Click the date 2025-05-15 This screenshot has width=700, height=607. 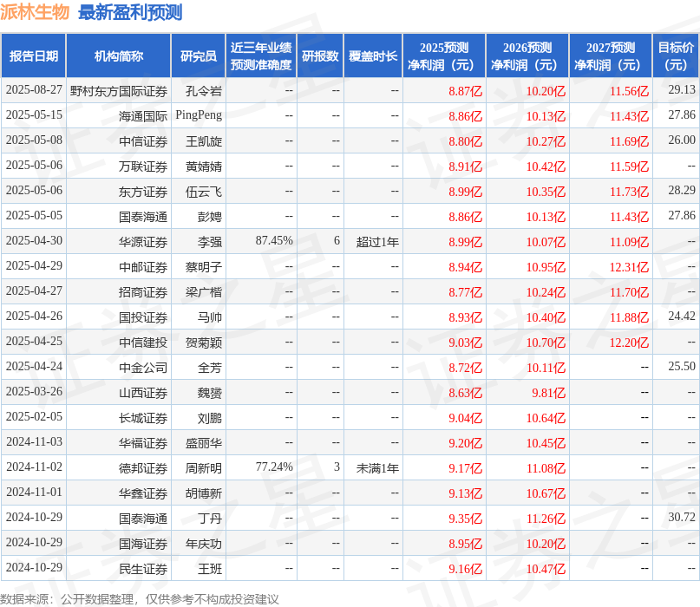[34, 115]
